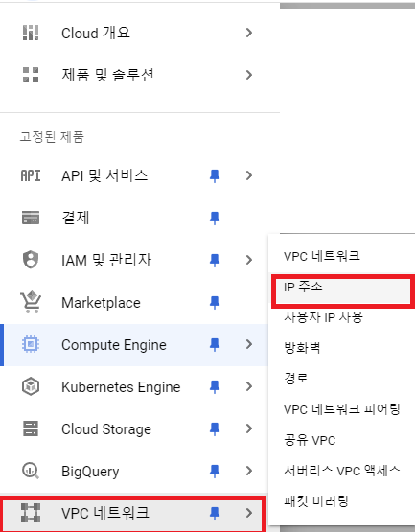Expand the Cloud 개요 submenu chevron
Image resolution: width=415 pixels, height=532 pixels.
tap(249, 33)
